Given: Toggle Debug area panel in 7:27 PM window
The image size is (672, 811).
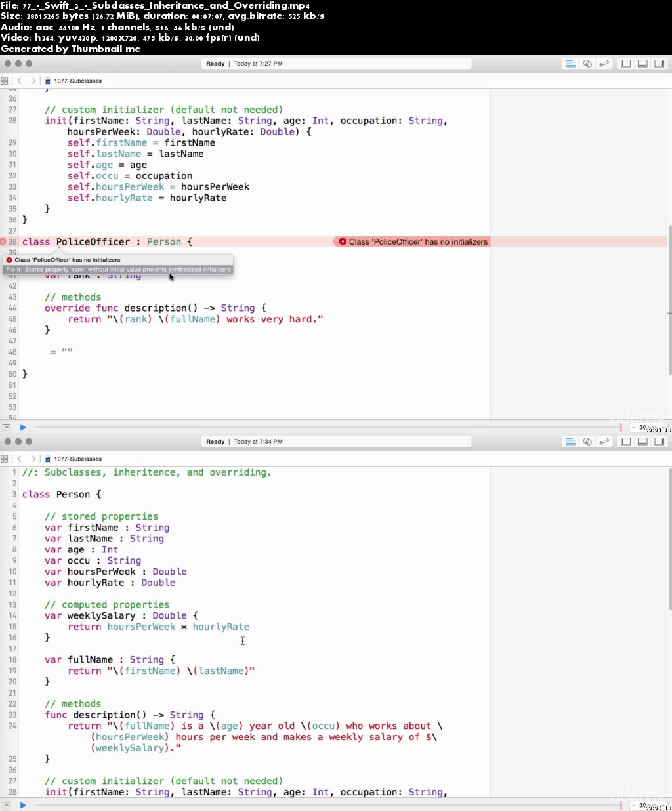Looking at the screenshot, I should 642,64.
